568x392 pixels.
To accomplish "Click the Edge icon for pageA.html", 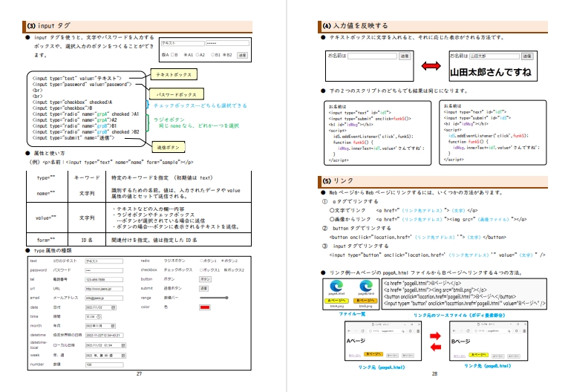I will click(x=336, y=287).
